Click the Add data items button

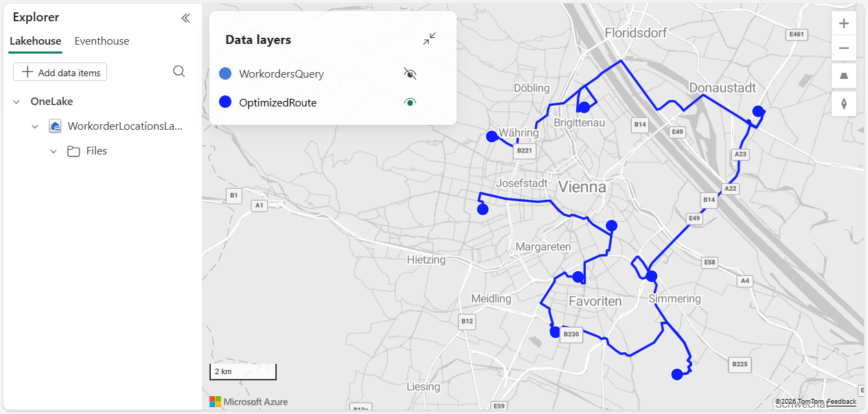click(x=60, y=71)
